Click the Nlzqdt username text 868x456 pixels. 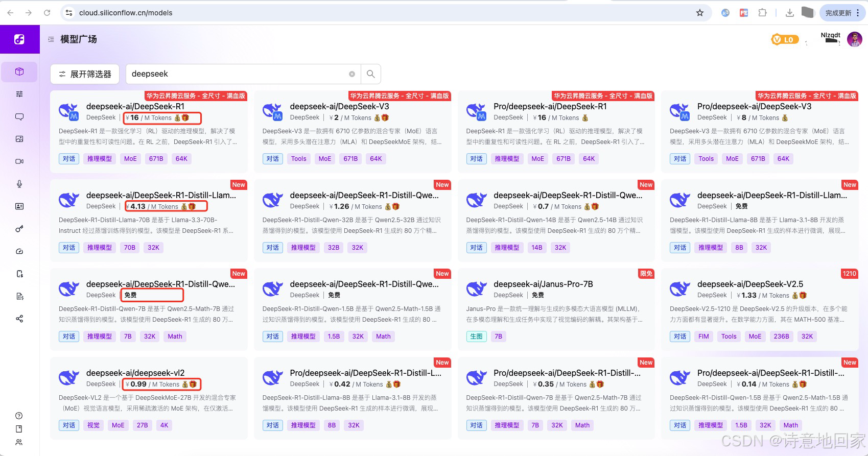click(831, 35)
